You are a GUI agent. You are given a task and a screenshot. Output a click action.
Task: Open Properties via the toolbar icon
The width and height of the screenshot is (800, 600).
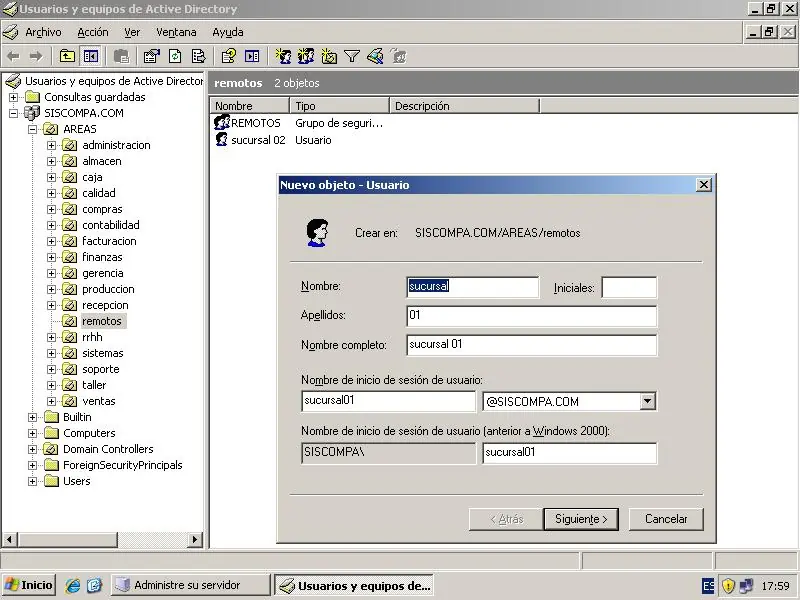(x=151, y=56)
